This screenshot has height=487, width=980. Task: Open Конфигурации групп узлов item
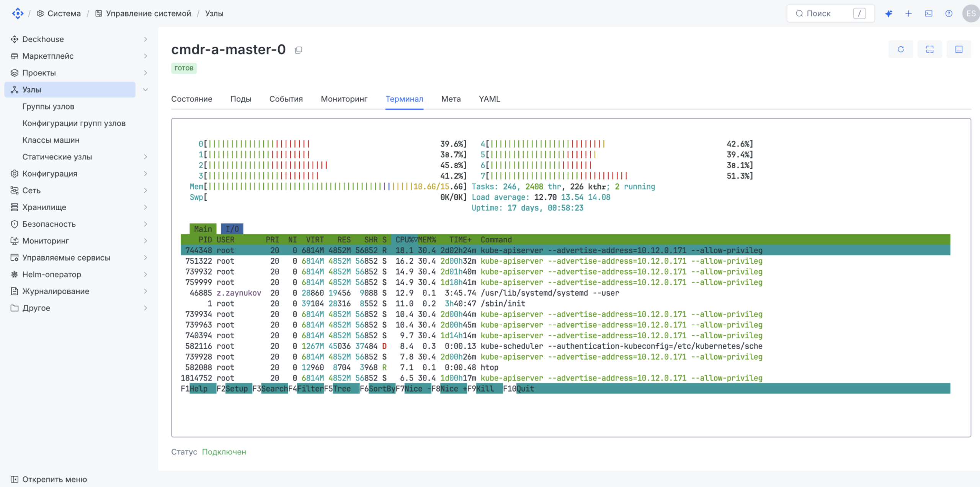tap(74, 123)
